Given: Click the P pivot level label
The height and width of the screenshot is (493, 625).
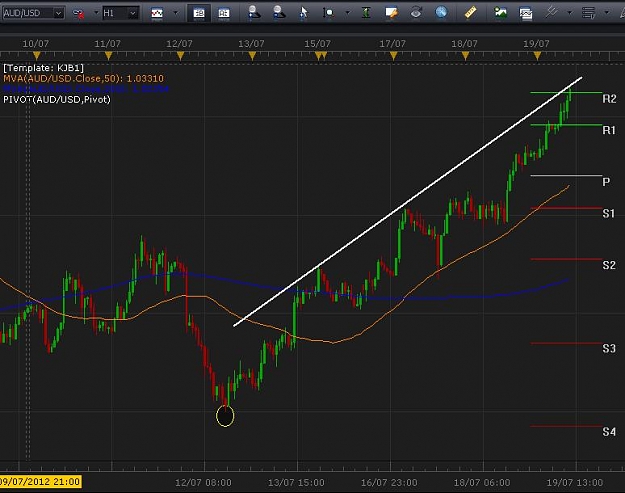Looking at the screenshot, I should click(x=606, y=182).
